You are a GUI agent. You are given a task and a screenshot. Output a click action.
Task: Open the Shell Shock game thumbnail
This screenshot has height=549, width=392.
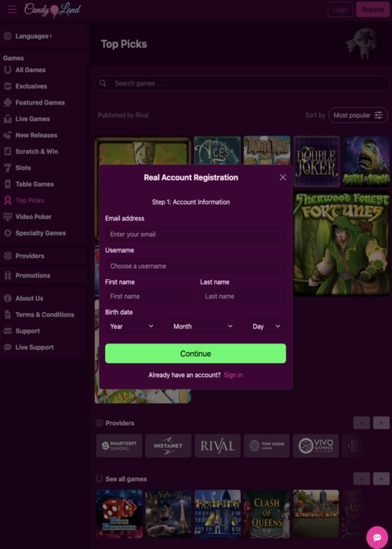pyautogui.click(x=366, y=162)
